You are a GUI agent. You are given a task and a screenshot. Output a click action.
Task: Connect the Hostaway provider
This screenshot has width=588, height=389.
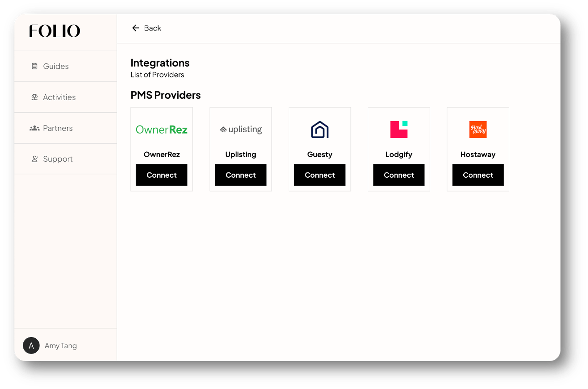pyautogui.click(x=477, y=175)
